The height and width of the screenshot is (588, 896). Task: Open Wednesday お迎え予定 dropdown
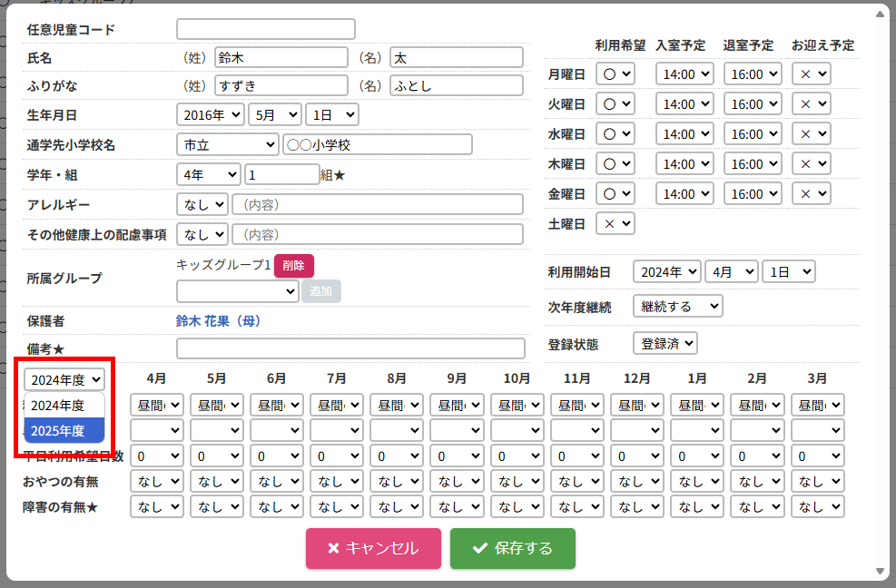(811, 133)
